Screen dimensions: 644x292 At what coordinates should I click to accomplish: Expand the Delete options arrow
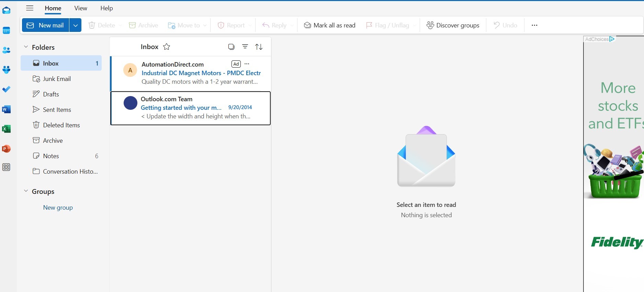coord(120,25)
